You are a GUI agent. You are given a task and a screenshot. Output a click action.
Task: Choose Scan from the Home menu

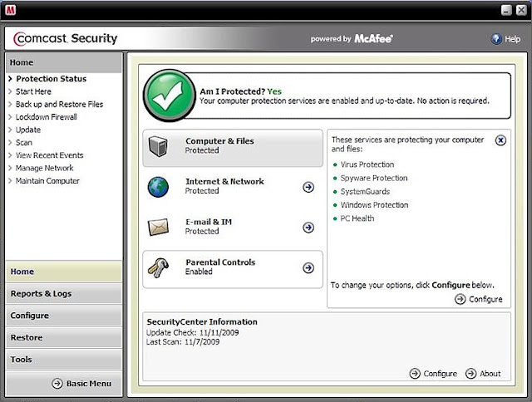[24, 142]
